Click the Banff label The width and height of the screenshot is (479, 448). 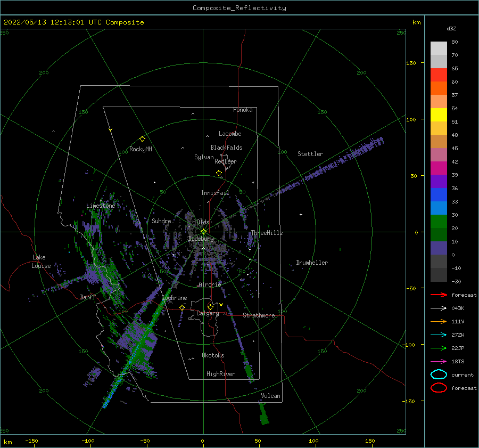[x=88, y=297]
